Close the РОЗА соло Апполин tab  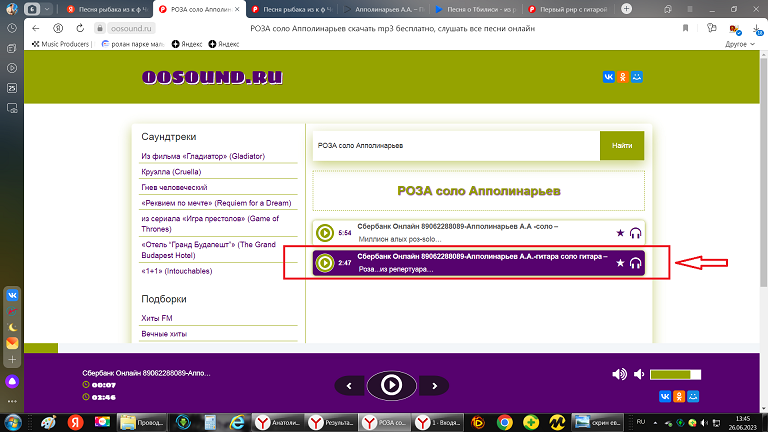pos(237,9)
